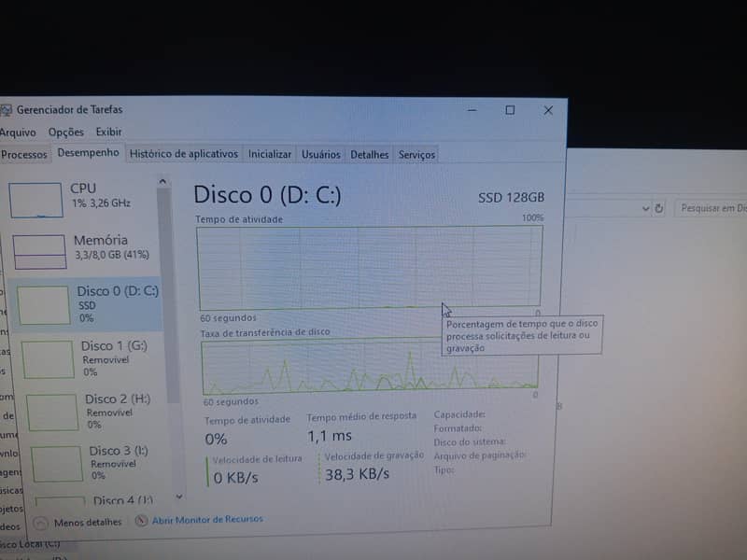Open Histórico de aplicativos tab
Viewport: 747px width, 560px height.
coord(183,154)
